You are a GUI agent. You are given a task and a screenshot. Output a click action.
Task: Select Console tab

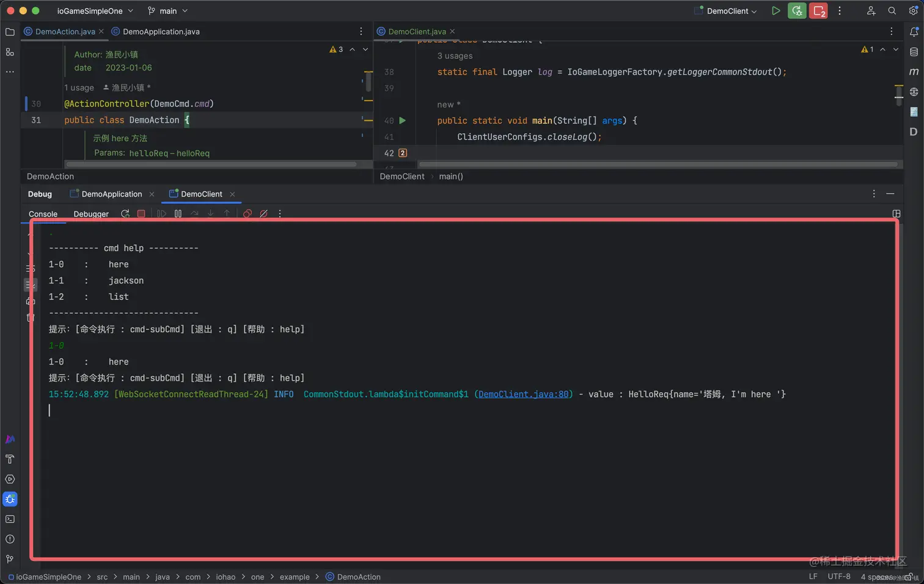[43, 214]
